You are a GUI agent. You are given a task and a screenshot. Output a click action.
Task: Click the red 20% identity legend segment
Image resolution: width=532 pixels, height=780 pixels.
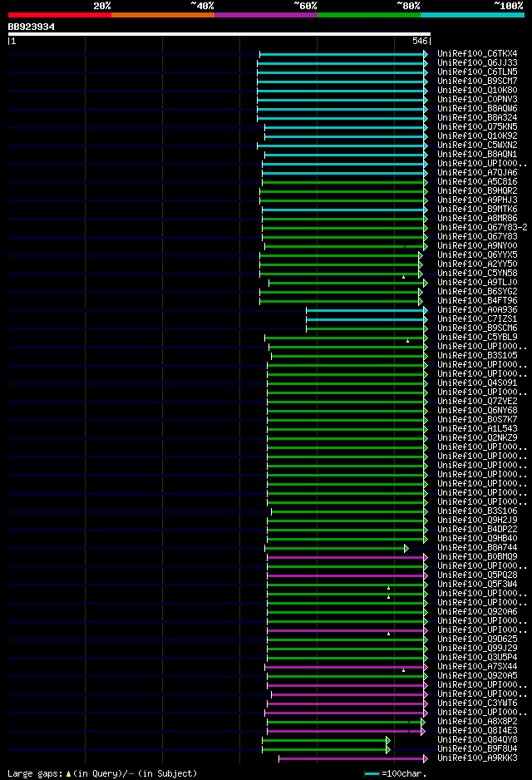60,15
